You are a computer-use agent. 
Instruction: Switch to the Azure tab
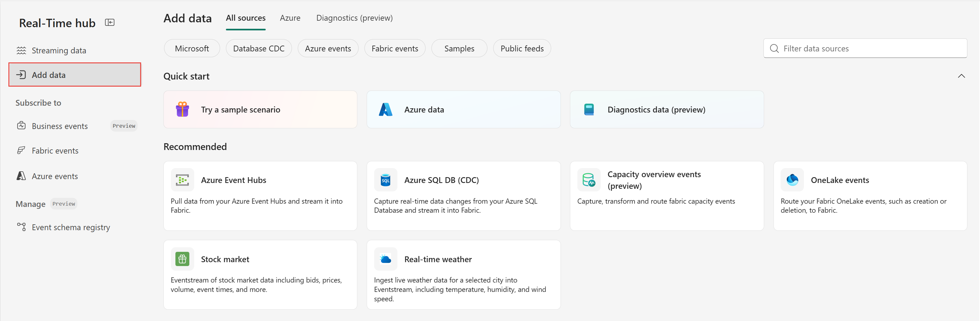[x=290, y=18]
